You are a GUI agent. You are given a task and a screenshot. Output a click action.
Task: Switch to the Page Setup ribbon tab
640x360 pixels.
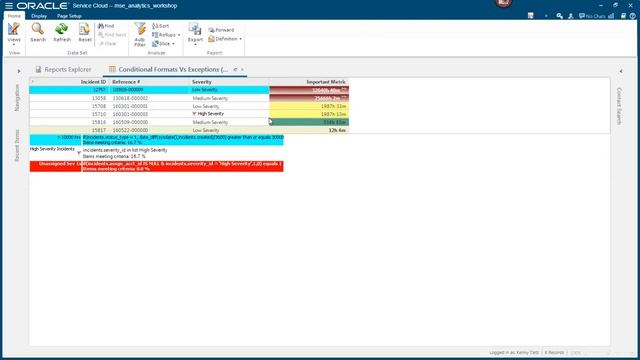(x=69, y=16)
